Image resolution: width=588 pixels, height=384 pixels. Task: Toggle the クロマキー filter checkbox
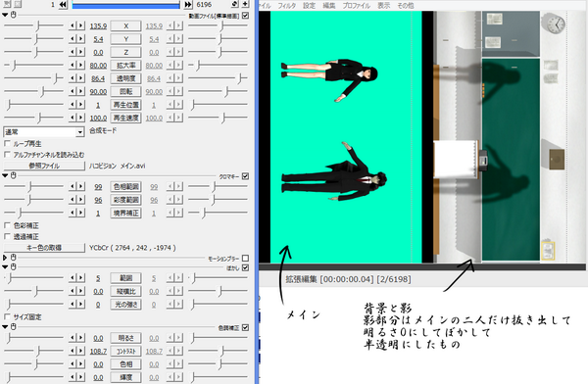[245, 176]
